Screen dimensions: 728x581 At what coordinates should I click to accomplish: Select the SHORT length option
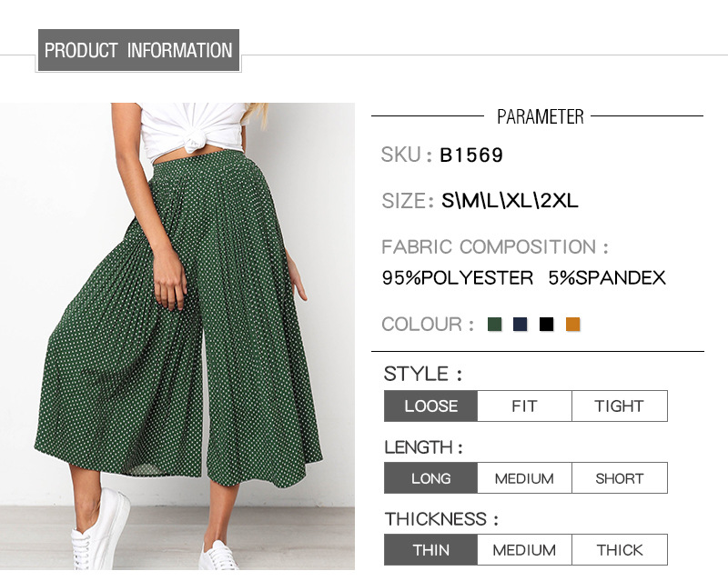tap(619, 478)
